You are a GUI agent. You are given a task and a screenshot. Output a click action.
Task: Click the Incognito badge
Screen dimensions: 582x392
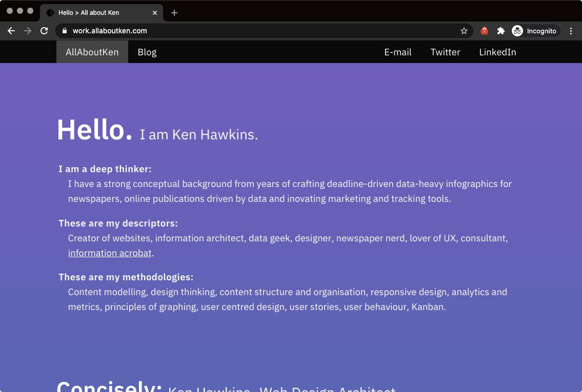point(535,31)
